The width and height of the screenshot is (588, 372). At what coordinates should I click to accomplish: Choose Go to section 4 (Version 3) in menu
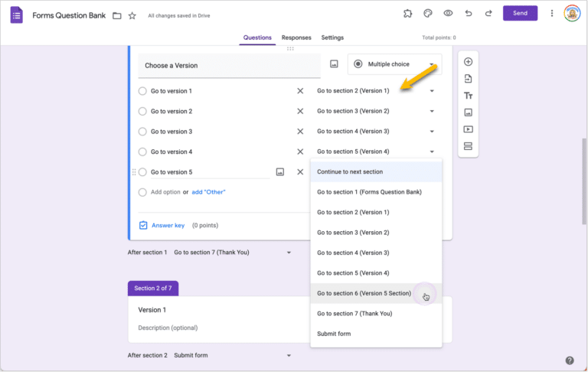tap(376, 253)
